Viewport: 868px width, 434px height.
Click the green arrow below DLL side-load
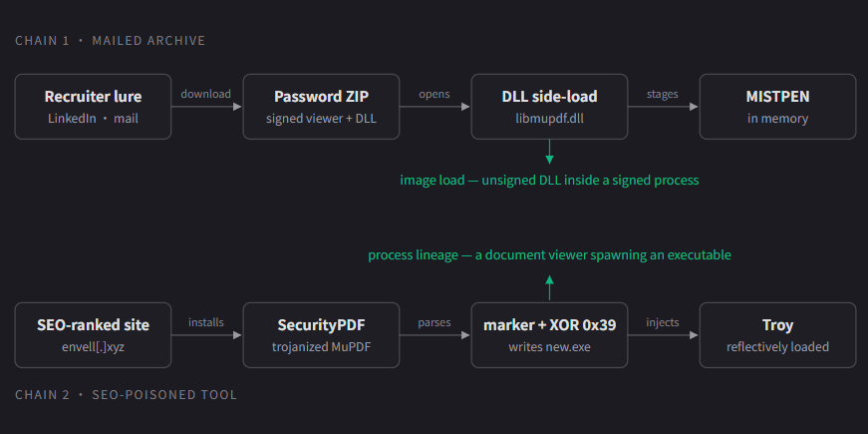point(549,152)
